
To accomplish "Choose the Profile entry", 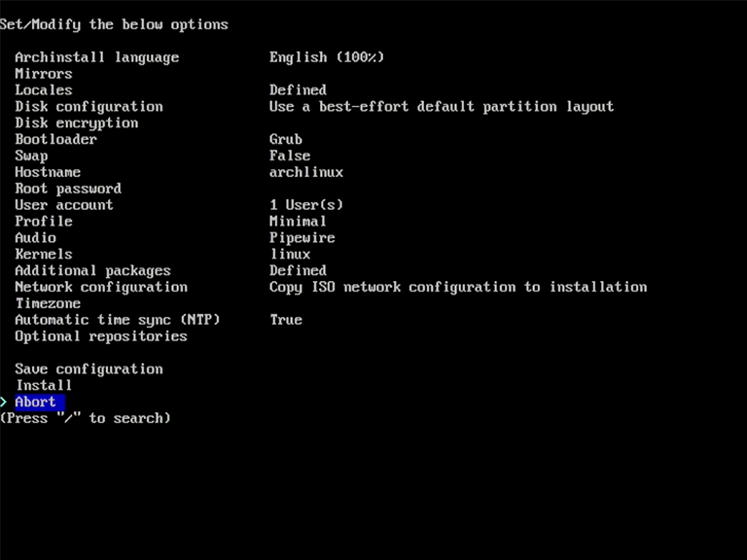I will [44, 222].
